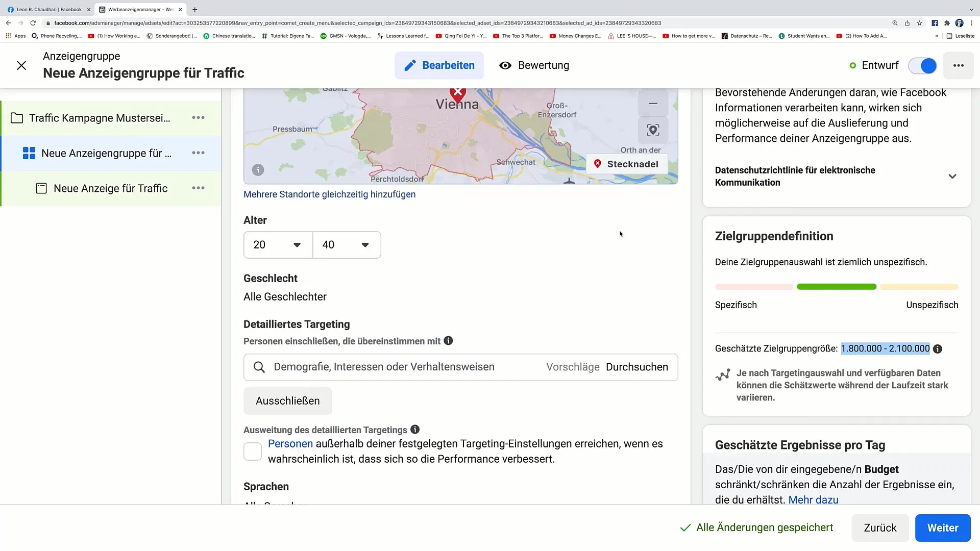The width and height of the screenshot is (980, 551).
Task: Click the search magnifier in targeting field
Action: [x=259, y=367]
